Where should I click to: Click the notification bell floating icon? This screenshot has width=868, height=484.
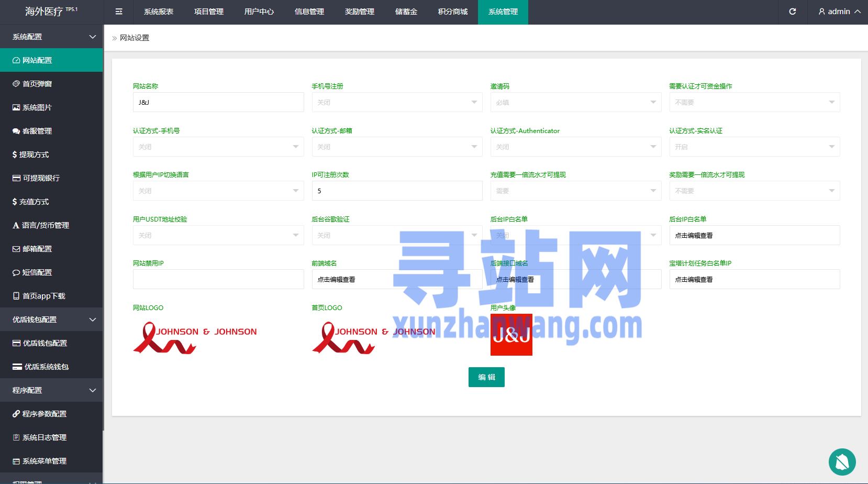842,462
